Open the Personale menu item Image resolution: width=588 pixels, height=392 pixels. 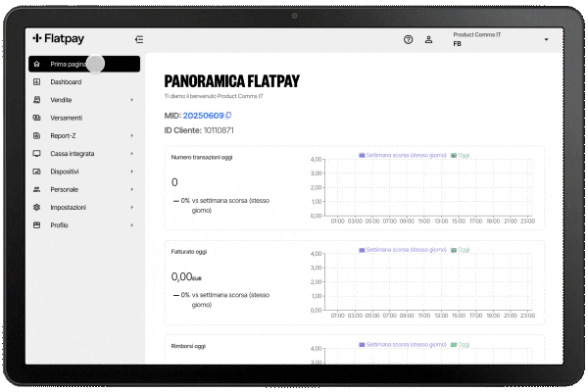[x=84, y=189]
